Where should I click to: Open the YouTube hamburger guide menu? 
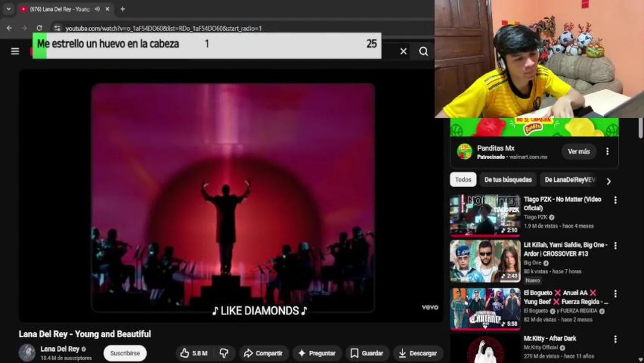15,51
